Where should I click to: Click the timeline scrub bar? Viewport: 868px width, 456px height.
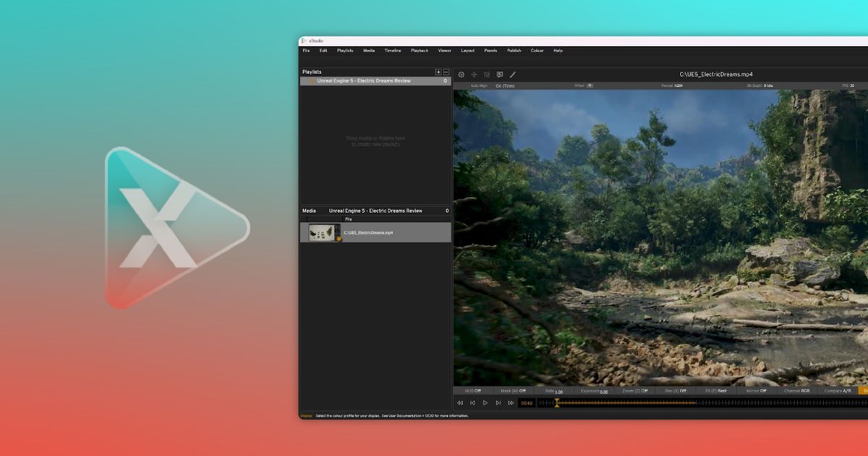pyautogui.click(x=702, y=403)
